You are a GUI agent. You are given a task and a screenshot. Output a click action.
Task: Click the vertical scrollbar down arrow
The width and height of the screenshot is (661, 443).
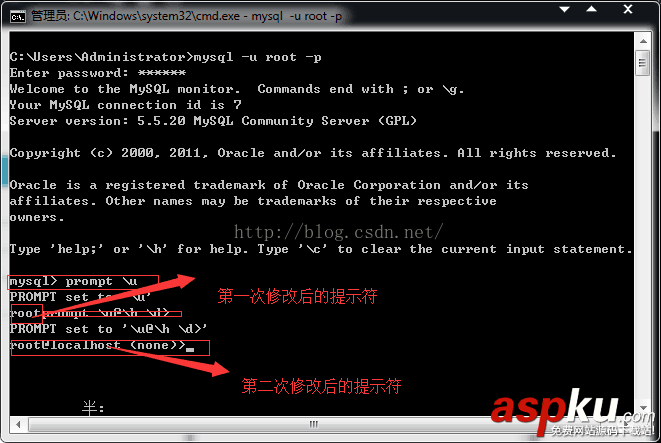pyautogui.click(x=643, y=407)
